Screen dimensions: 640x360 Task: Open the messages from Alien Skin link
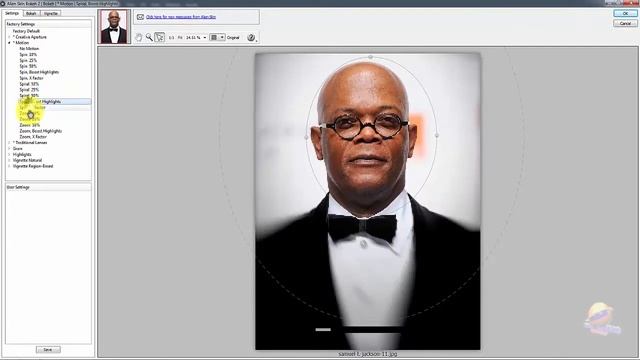coord(181,17)
